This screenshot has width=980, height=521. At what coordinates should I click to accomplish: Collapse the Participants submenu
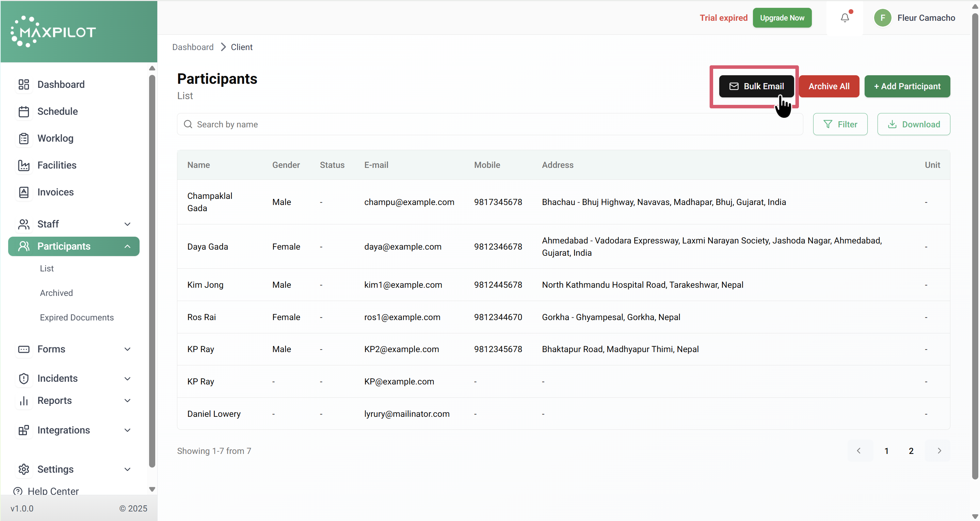click(127, 246)
